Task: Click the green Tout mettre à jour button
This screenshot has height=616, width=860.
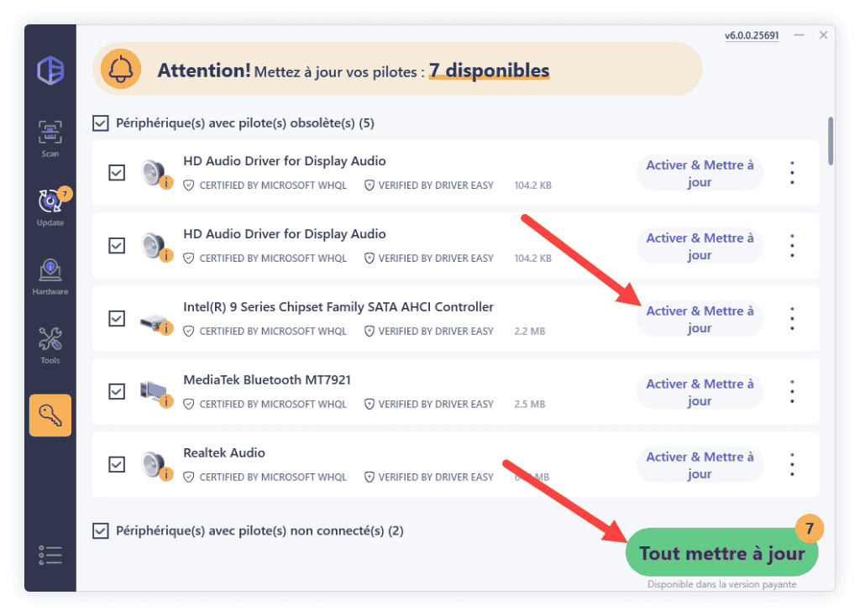Action: (x=721, y=552)
